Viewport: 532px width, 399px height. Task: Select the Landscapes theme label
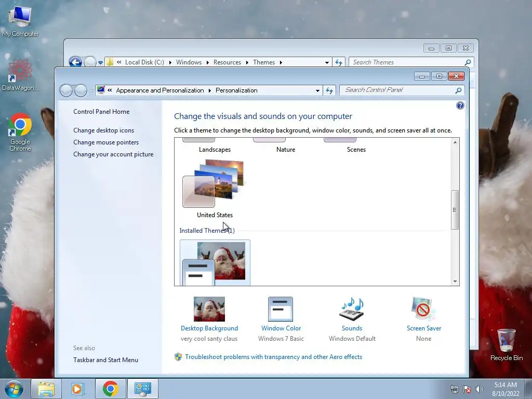[215, 150]
